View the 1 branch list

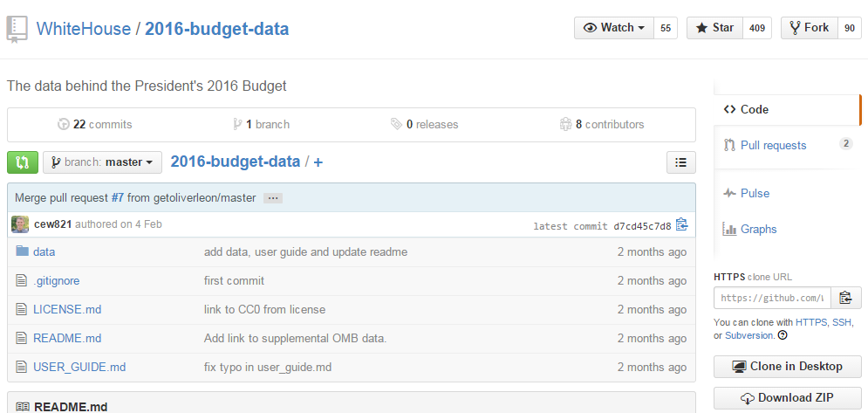pyautogui.click(x=262, y=124)
